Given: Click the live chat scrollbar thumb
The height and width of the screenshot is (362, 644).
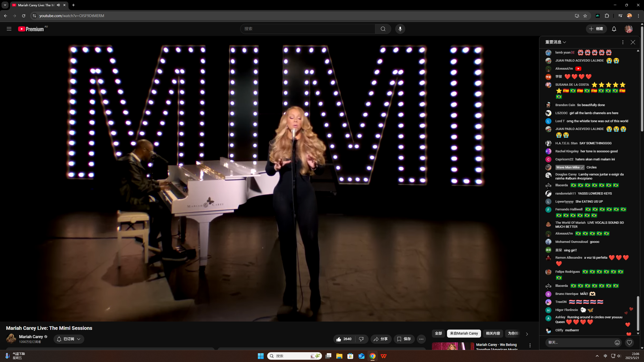Looking at the screenshot, I should pos(638,313).
